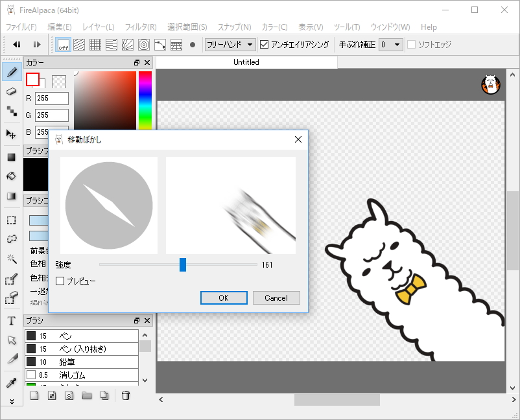Click the redo arrow in toolbar
The image size is (520, 420).
tap(37, 45)
